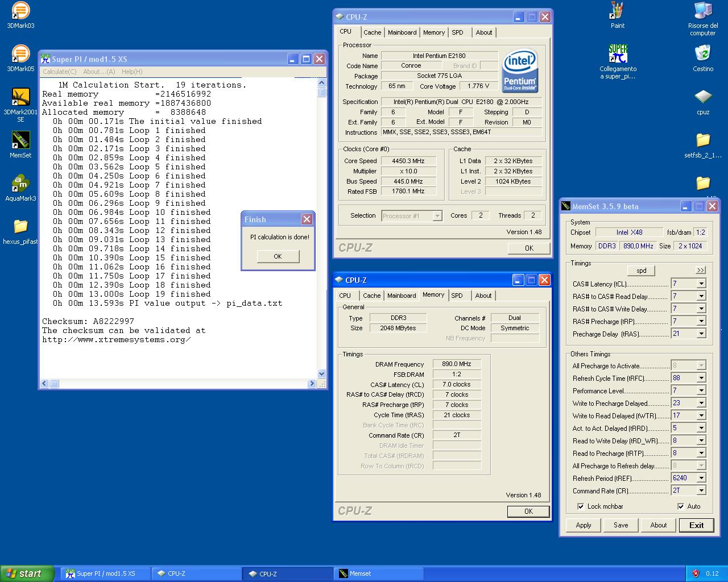Switch to SPD tab in lower CPU-Z
This screenshot has width=728, height=582.
pos(457,296)
